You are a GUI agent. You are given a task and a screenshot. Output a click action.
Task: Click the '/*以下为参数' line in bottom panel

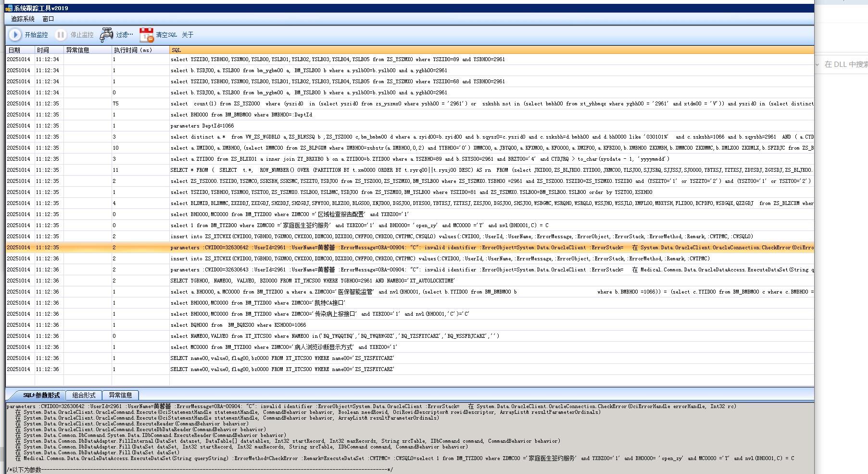pos(200,470)
